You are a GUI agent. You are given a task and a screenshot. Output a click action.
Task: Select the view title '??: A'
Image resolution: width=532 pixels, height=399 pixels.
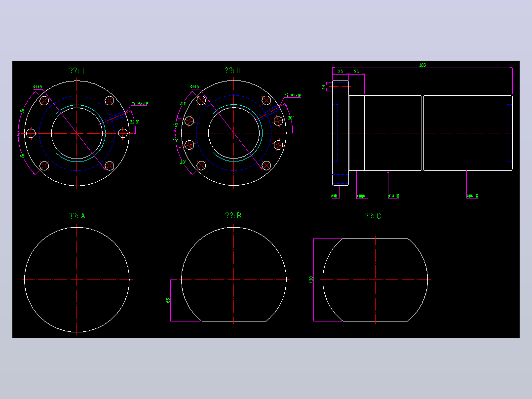coord(77,216)
